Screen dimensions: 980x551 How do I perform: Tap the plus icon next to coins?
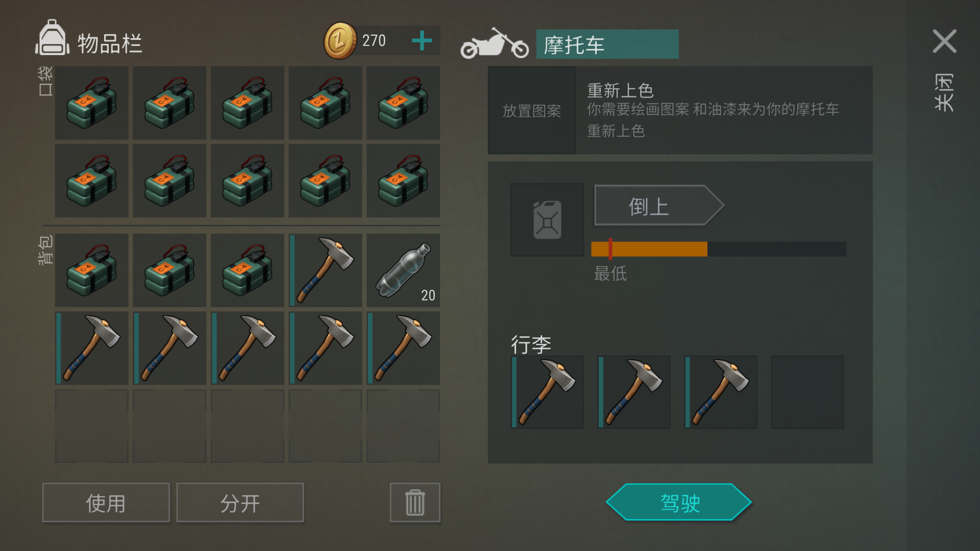click(422, 40)
